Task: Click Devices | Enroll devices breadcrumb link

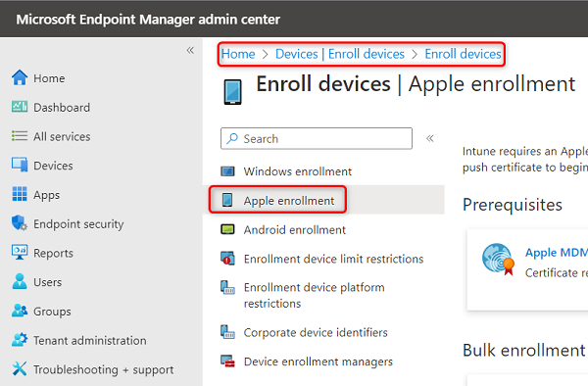Action: click(340, 54)
